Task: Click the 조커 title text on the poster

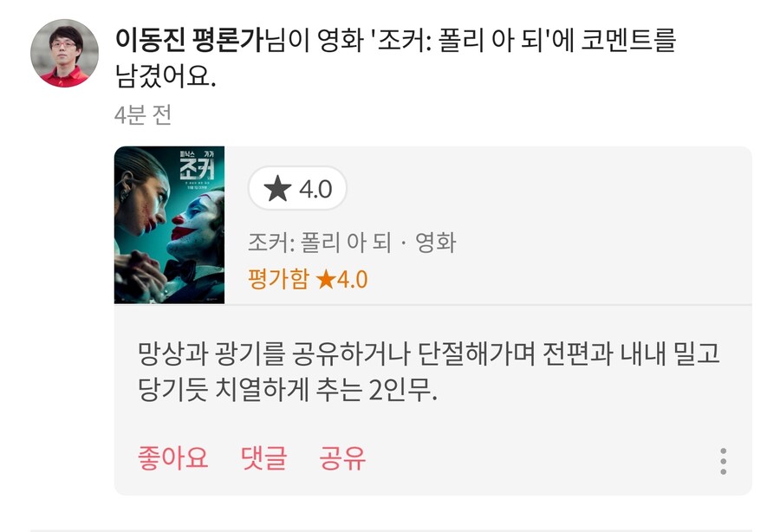Action: point(197,170)
